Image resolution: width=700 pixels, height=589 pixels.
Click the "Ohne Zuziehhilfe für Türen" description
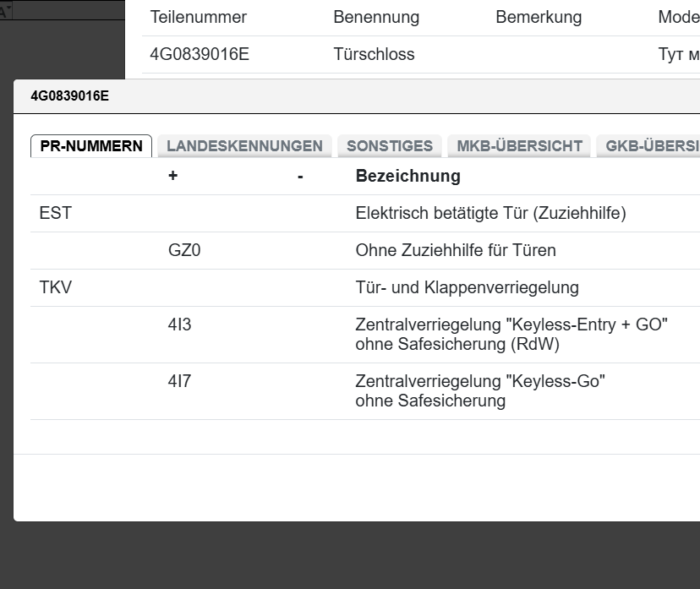[x=455, y=250]
